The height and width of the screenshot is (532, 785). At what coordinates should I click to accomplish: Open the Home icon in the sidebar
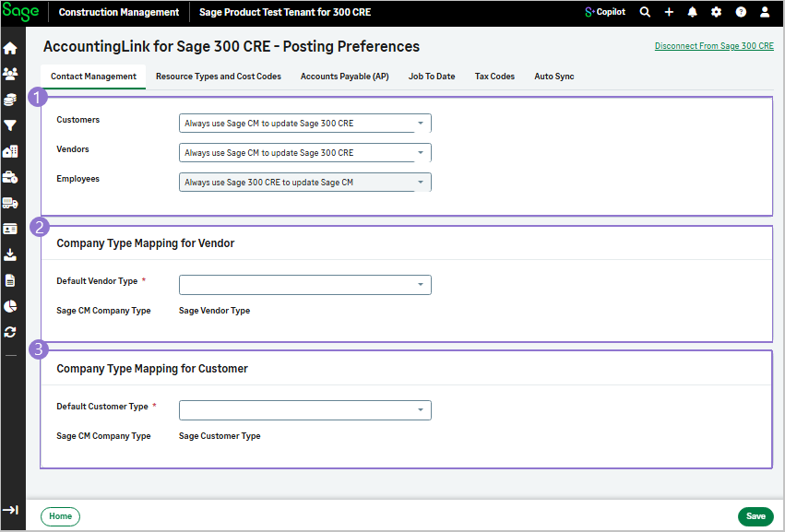click(x=10, y=47)
